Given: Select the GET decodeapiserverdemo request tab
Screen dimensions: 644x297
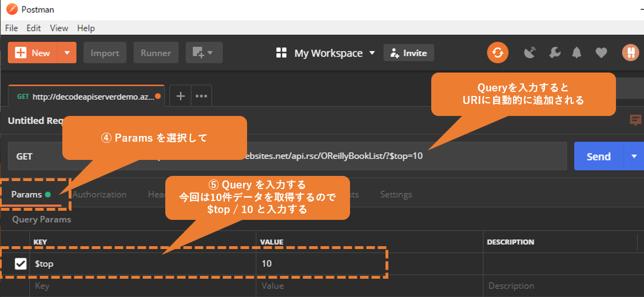Looking at the screenshot, I should [x=86, y=96].
